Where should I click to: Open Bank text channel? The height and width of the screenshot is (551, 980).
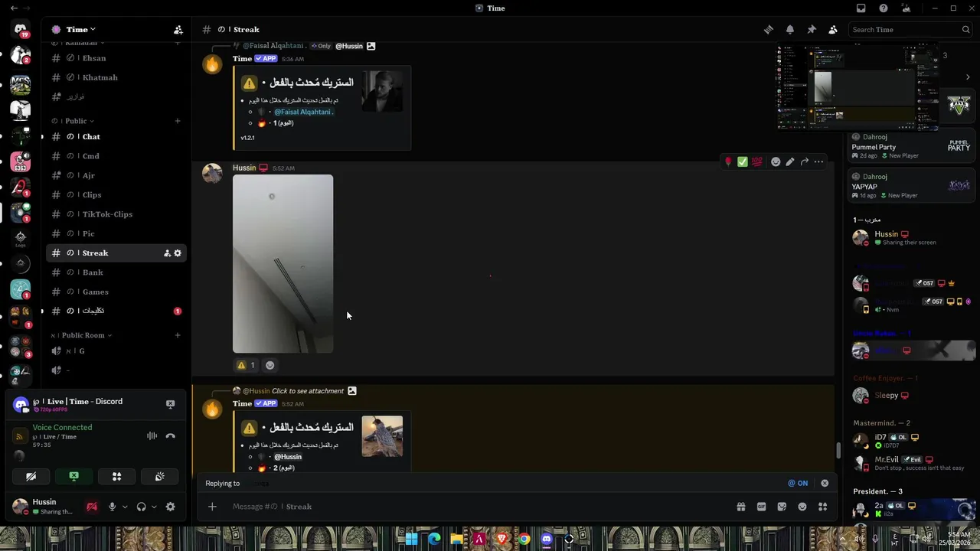pyautogui.click(x=116, y=272)
